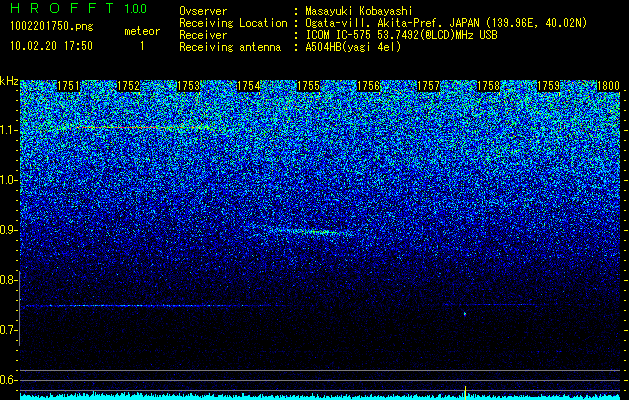
Task: Click the meteor label
Action: 142,31
